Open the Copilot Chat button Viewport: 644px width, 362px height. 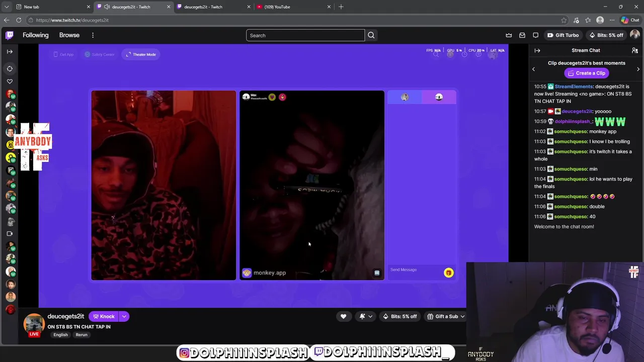pos(630,20)
